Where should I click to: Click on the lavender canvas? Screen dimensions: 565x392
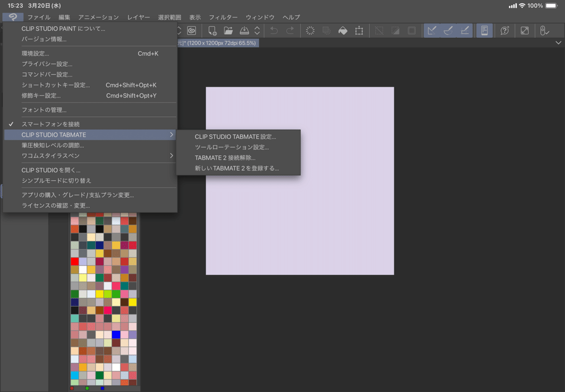[300, 181]
